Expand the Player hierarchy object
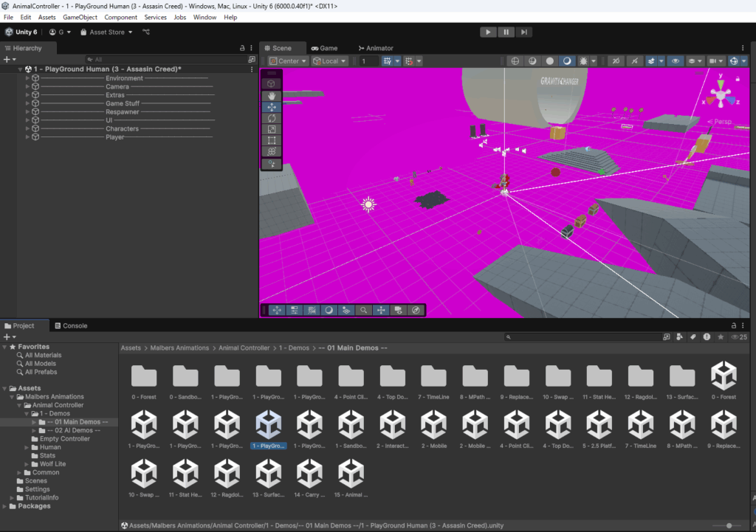Screen dimensions: 756x532 click(x=27, y=137)
